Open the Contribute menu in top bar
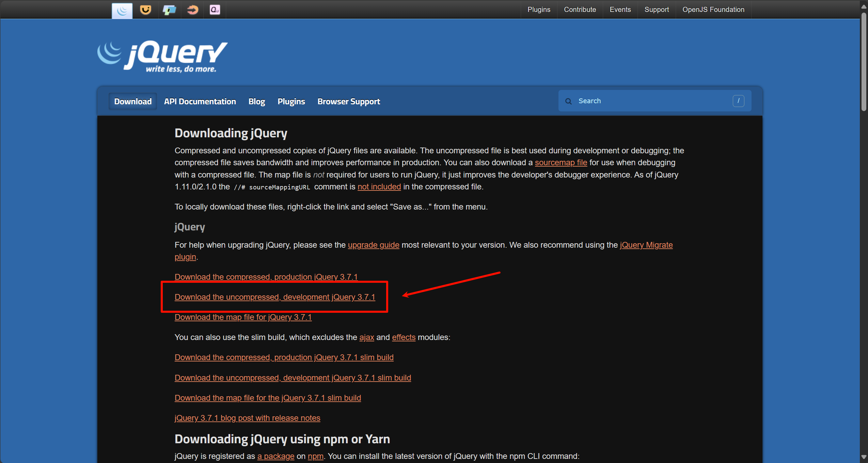This screenshot has height=463, width=868. pos(580,10)
